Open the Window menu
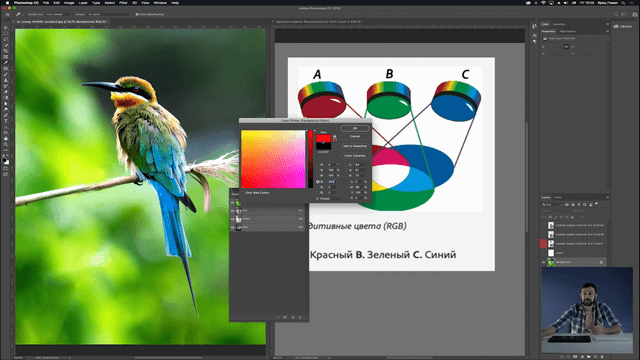This screenshot has height=360, width=640. click(160, 2)
